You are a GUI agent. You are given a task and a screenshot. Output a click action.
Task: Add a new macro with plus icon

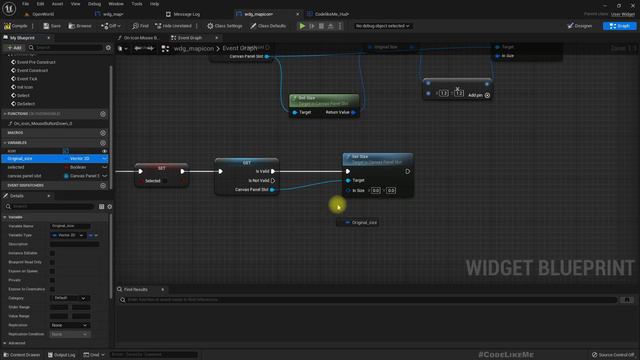pos(103,133)
